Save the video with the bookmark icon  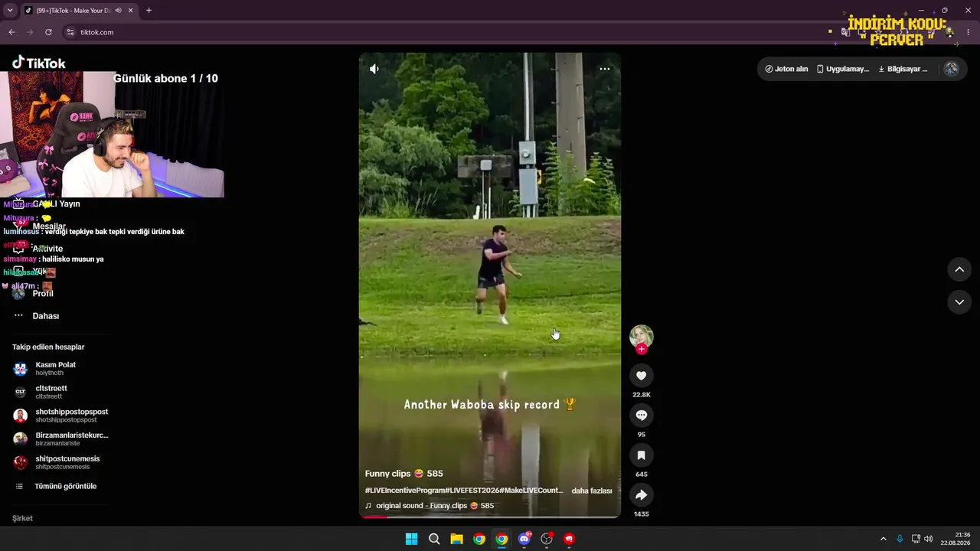pos(642,455)
